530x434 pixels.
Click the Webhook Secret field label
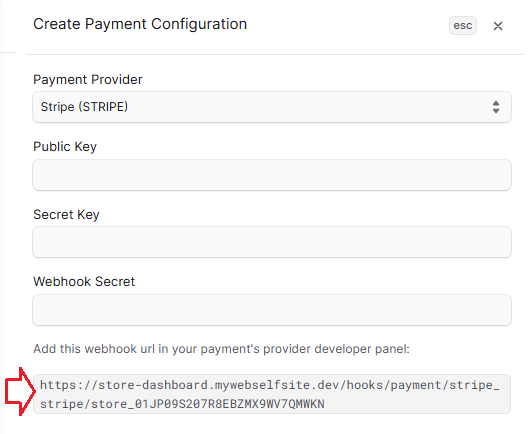coord(84,282)
